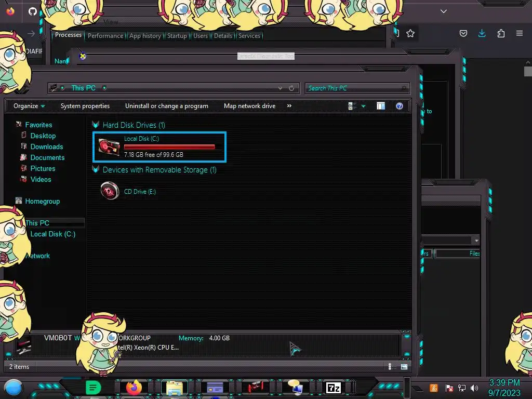The width and height of the screenshot is (532, 399).
Task: Click the Firefox back-forward arrow
Action: (x=31, y=34)
